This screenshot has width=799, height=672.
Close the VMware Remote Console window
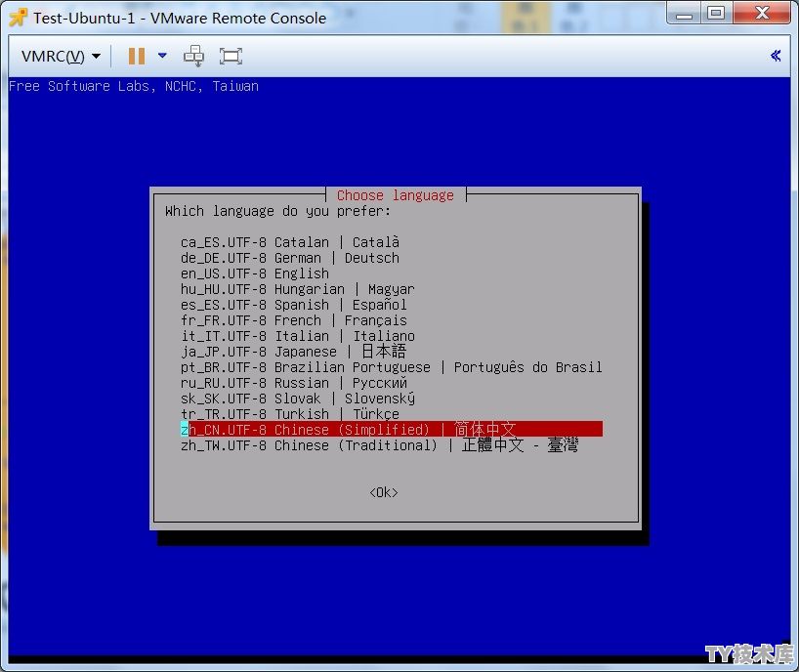tap(762, 13)
